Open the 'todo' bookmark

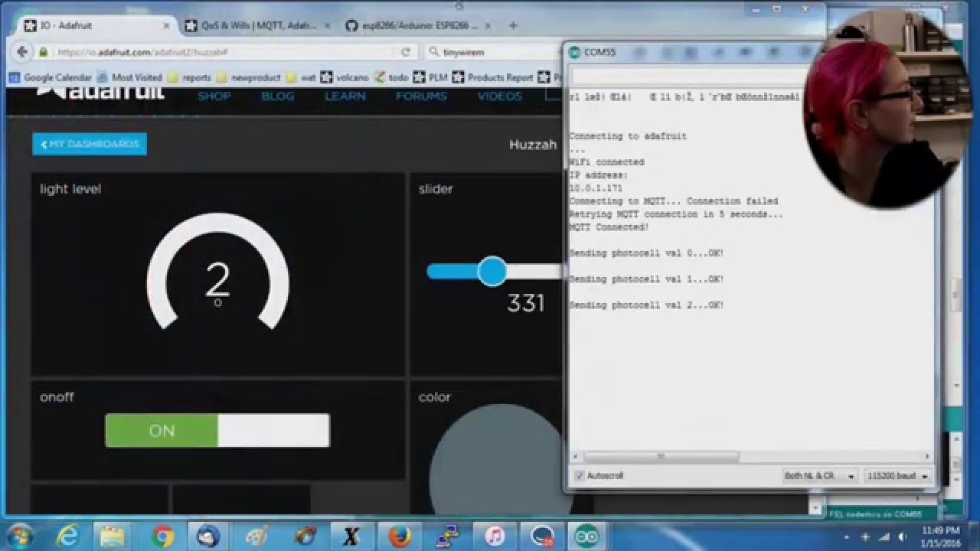click(391, 77)
